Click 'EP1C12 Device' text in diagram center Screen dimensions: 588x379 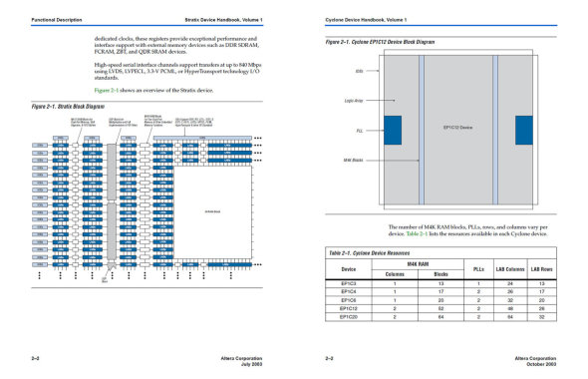pos(457,128)
